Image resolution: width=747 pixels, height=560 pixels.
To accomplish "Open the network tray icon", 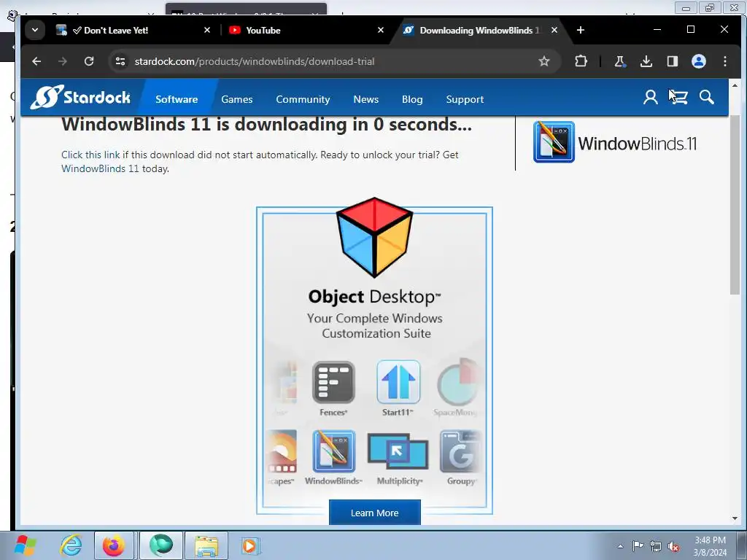I will pos(656,546).
